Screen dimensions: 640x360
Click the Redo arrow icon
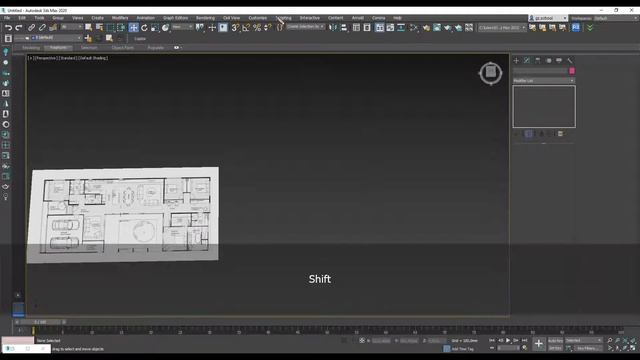click(18, 28)
